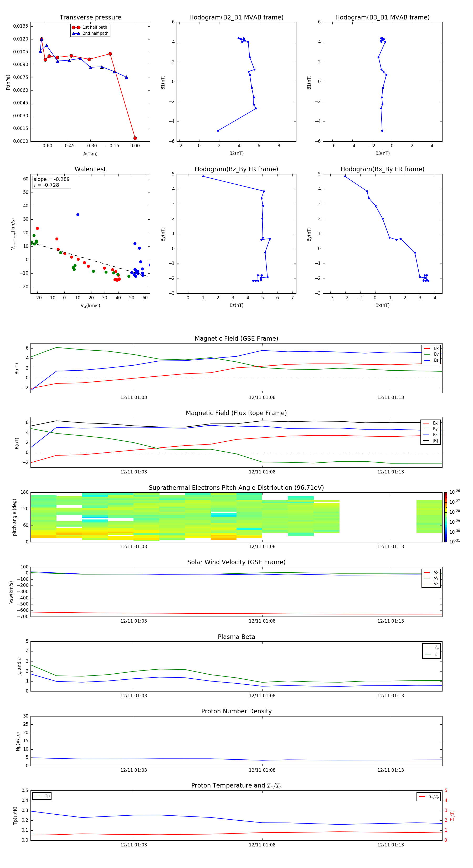Click the 'A(T·m)' x-axis label
The height and width of the screenshot is (868, 473).
click(x=90, y=154)
